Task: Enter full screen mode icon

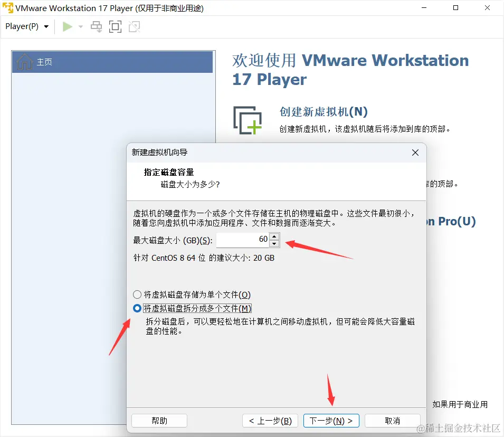Action: tap(115, 27)
